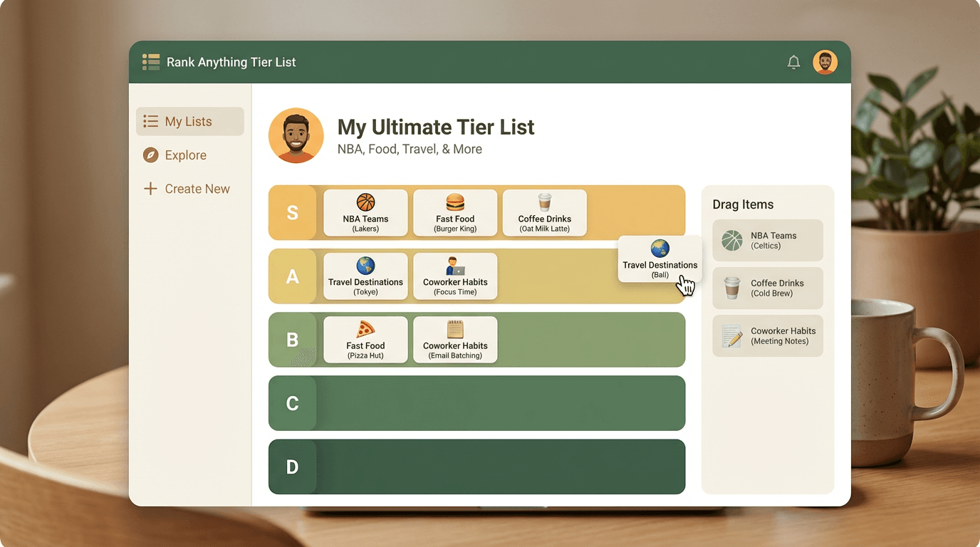This screenshot has width=980, height=547.
Task: Click the S tier label
Action: click(x=292, y=212)
